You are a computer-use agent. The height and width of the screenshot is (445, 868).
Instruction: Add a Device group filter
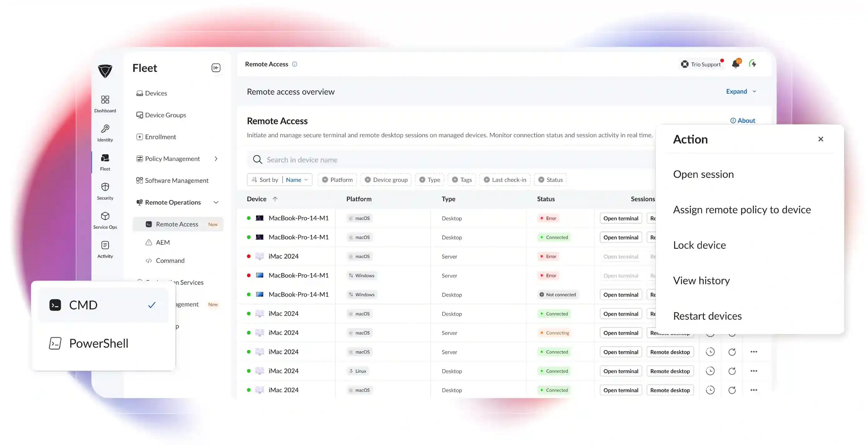point(386,180)
